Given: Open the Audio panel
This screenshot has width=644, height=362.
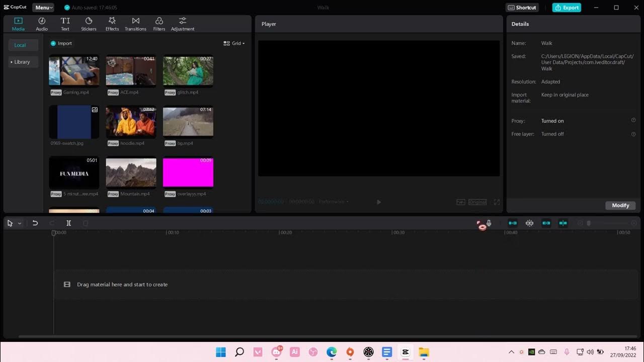Looking at the screenshot, I should 42,24.
